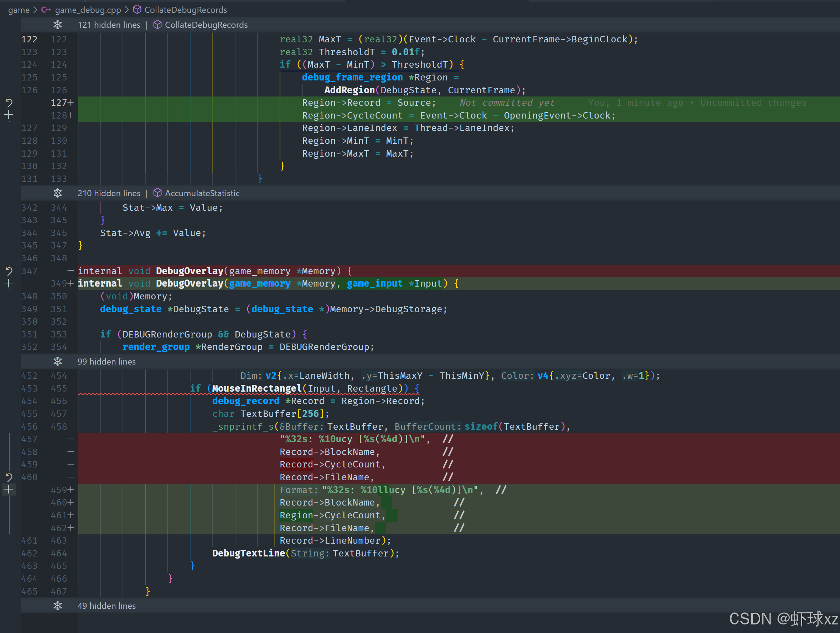Click 'Record->LineNumber);' line
840x633 pixels.
[x=335, y=541]
